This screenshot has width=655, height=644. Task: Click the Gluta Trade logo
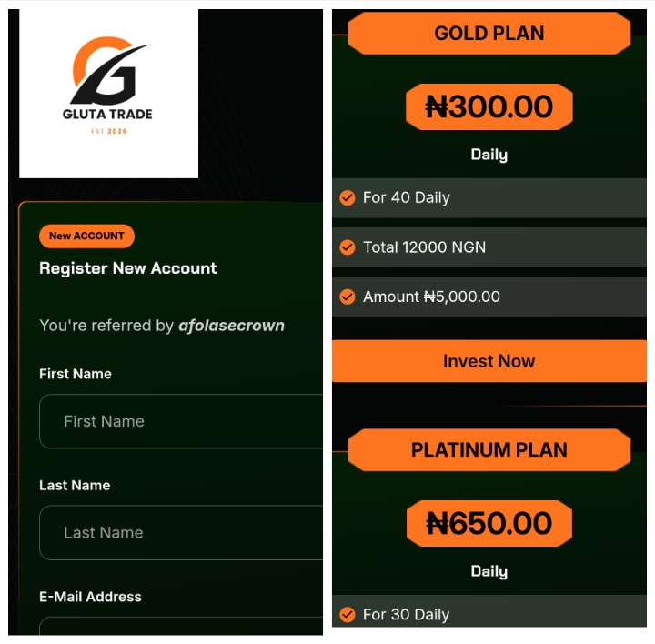coord(108,86)
